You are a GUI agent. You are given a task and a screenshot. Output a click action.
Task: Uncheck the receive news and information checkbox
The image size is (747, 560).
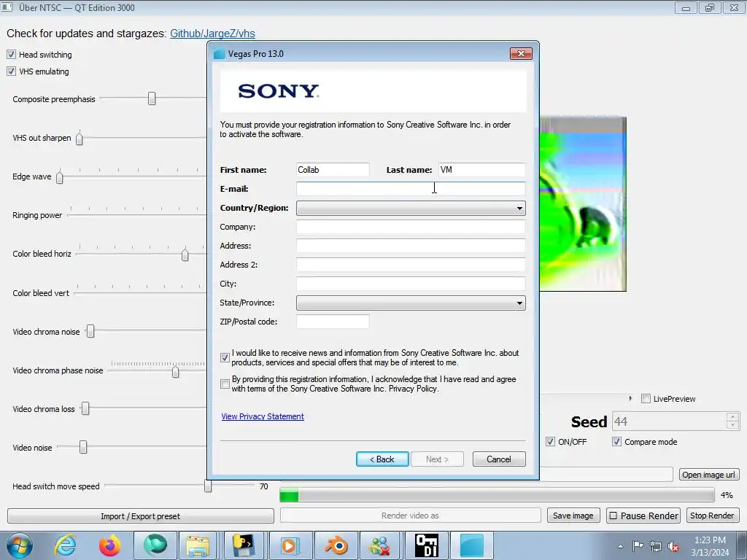point(225,357)
